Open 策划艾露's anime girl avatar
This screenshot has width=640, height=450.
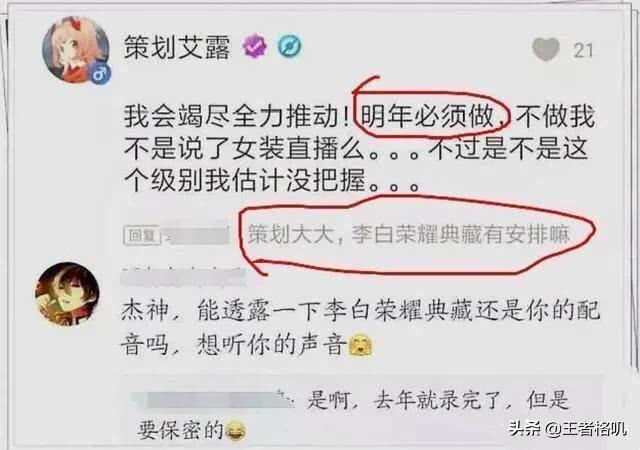76,49
